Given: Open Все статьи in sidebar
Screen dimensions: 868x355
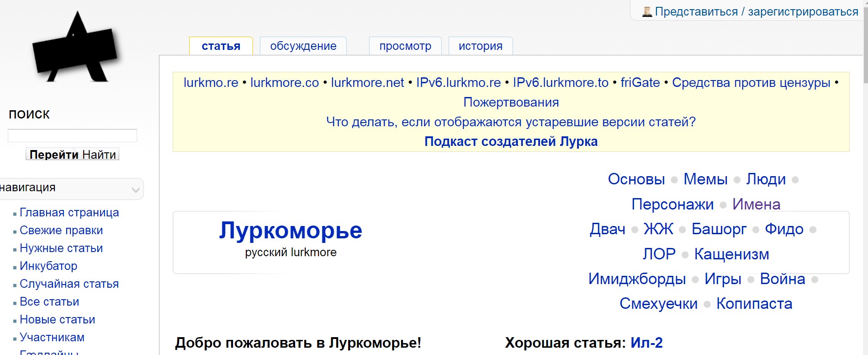Looking at the screenshot, I should pyautogui.click(x=49, y=302).
